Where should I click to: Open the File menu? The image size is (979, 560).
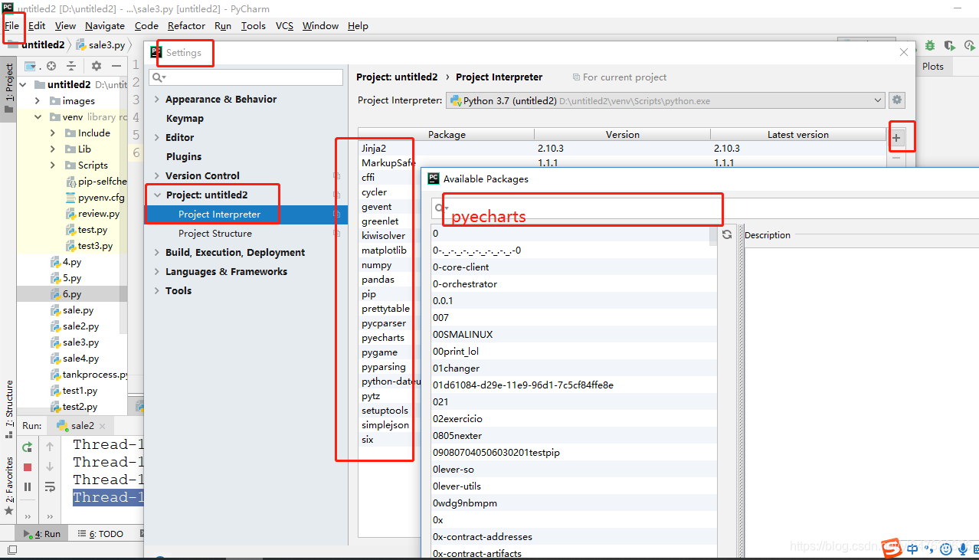(11, 25)
